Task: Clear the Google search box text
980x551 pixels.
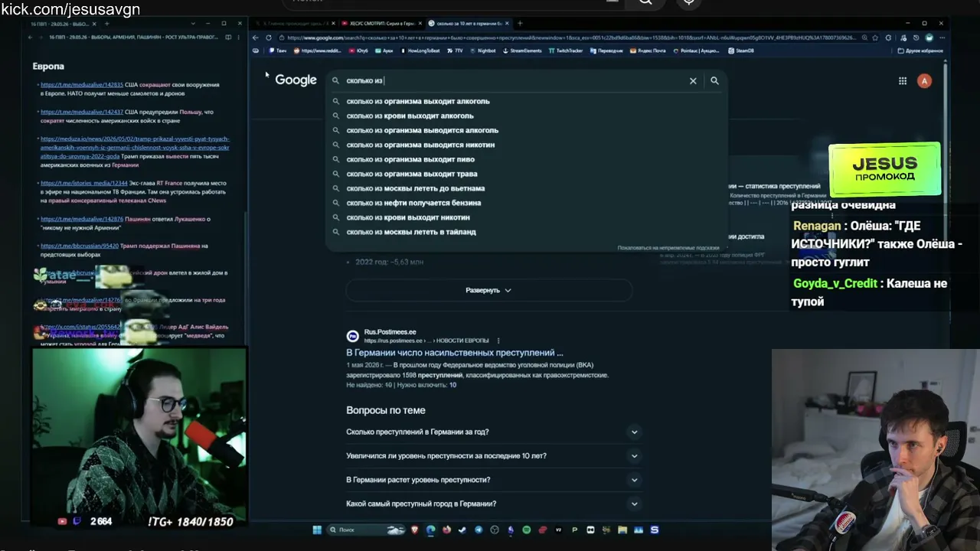Action: [693, 80]
